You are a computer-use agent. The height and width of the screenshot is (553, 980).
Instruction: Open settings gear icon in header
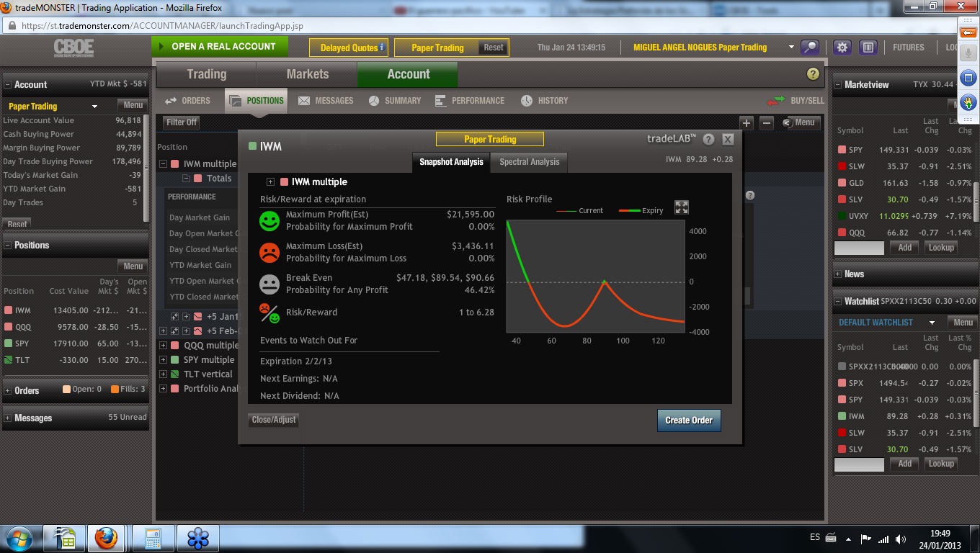tap(842, 48)
